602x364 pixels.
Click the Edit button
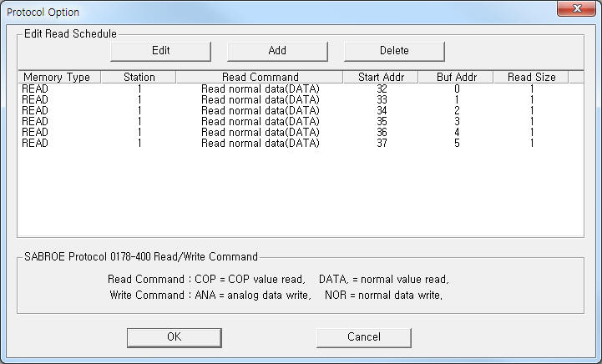pos(160,50)
